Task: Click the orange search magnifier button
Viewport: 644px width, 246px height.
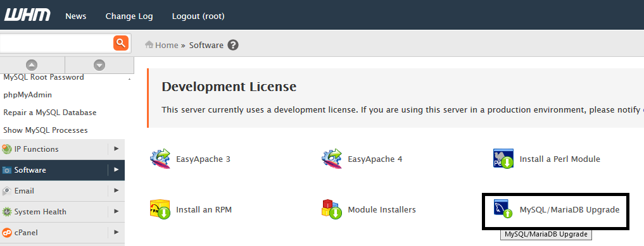Action: click(121, 42)
